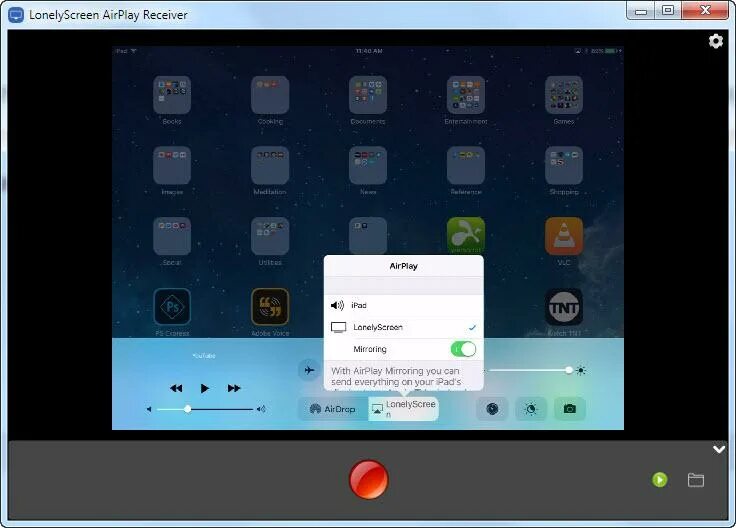736x528 pixels.
Task: Start recording with the red record button
Action: pyautogui.click(x=368, y=479)
